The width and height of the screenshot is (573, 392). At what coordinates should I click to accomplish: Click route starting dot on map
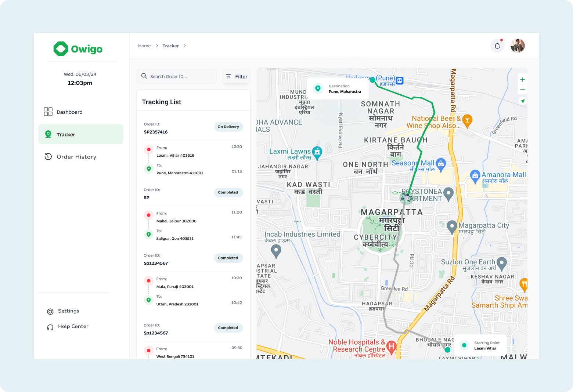coord(447,350)
